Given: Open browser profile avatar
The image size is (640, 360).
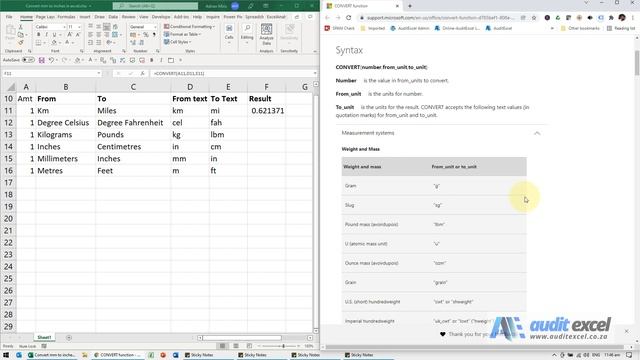Looking at the screenshot, I should point(622,18).
